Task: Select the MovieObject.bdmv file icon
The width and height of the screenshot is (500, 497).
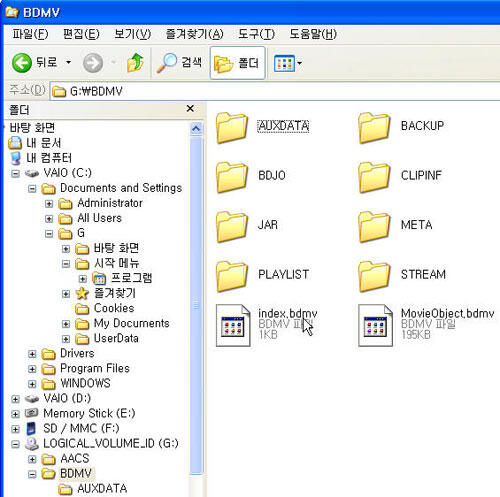Action: click(x=375, y=325)
